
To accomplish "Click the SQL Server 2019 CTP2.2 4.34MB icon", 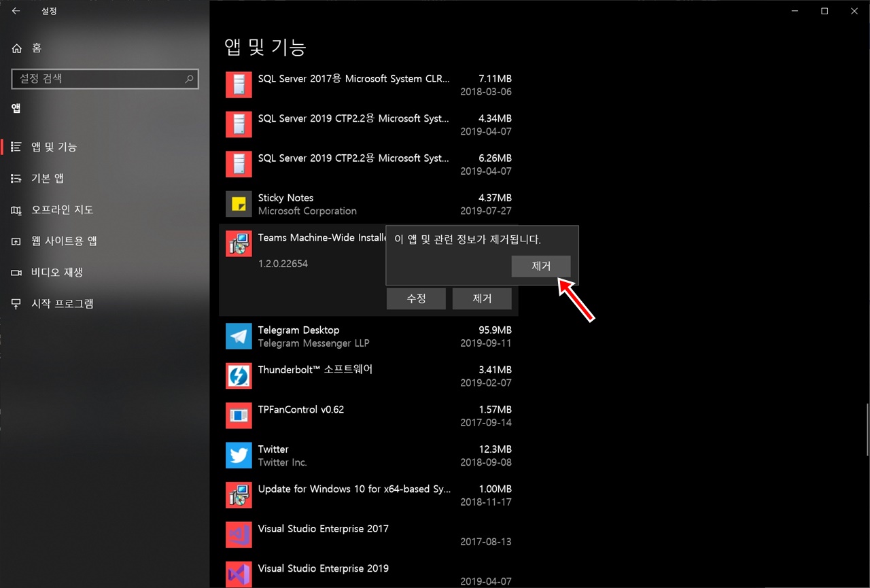I will tap(239, 124).
